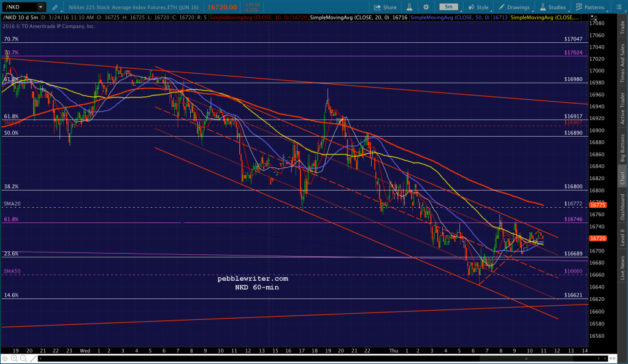Click the scrollbar left arrow

40,359
